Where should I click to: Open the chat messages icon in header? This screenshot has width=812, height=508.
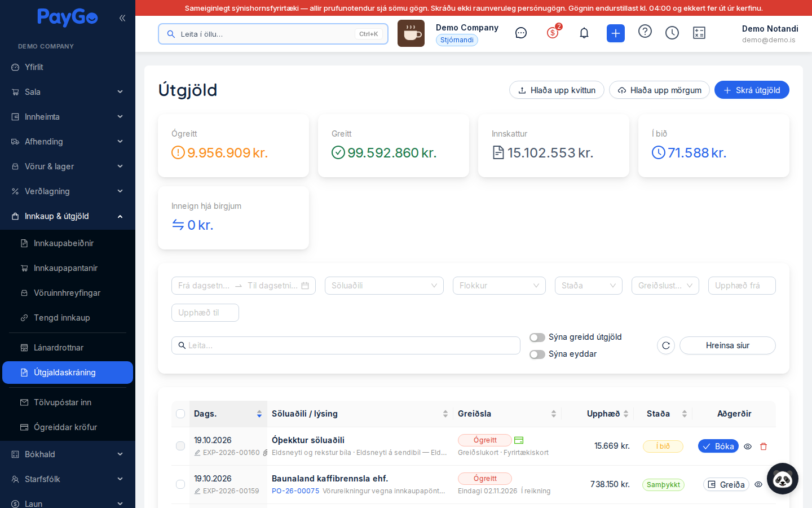coord(521,33)
